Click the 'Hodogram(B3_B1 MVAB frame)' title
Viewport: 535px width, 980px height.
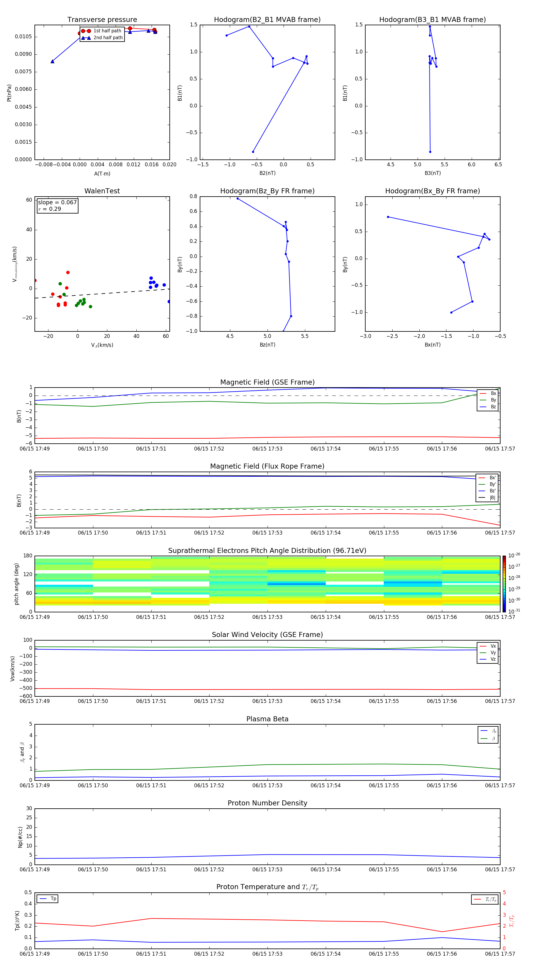point(432,20)
